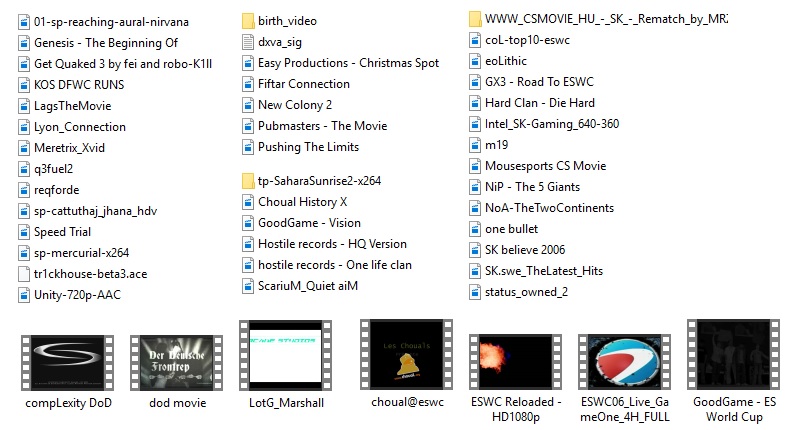Click the text document icon of dxva_sig

tap(248, 42)
